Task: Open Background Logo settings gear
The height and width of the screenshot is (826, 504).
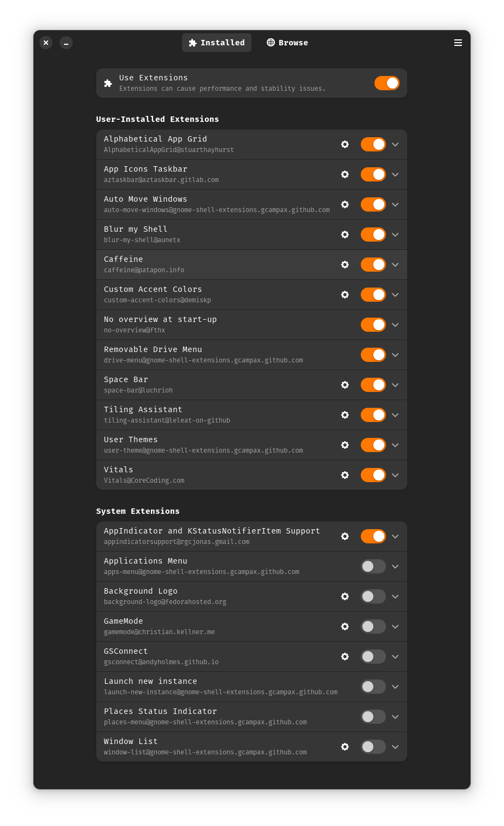Action: (345, 596)
